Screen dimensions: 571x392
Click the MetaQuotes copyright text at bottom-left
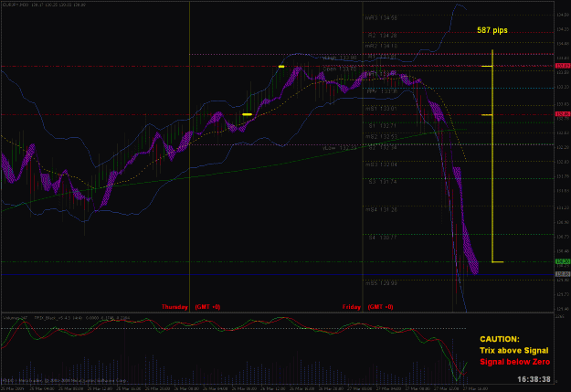coord(65,381)
